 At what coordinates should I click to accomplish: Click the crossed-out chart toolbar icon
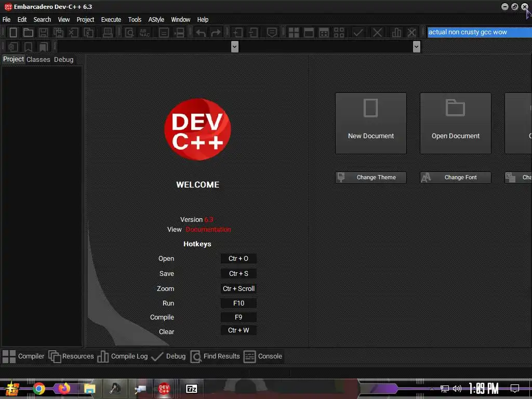pyautogui.click(x=411, y=33)
